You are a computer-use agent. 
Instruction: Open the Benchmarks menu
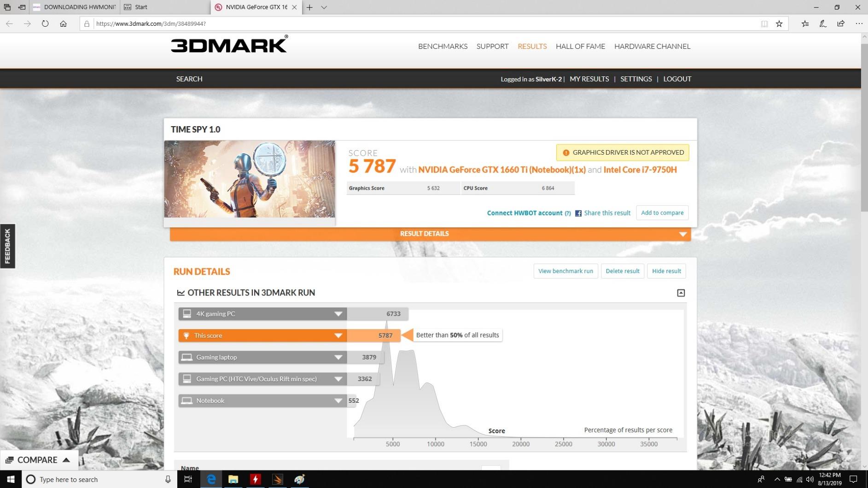click(443, 46)
